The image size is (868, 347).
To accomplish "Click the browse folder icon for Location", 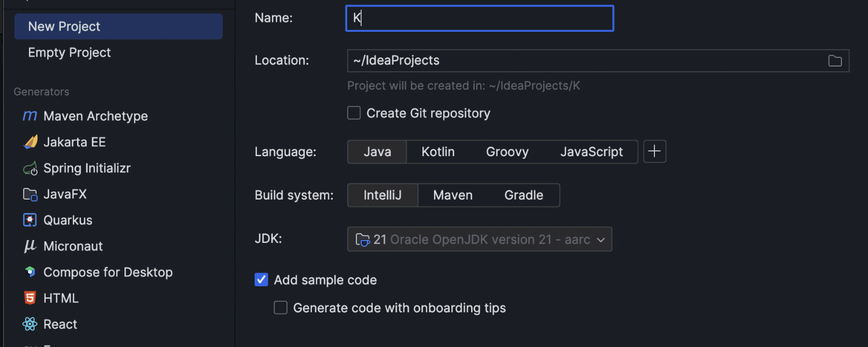I will 834,60.
